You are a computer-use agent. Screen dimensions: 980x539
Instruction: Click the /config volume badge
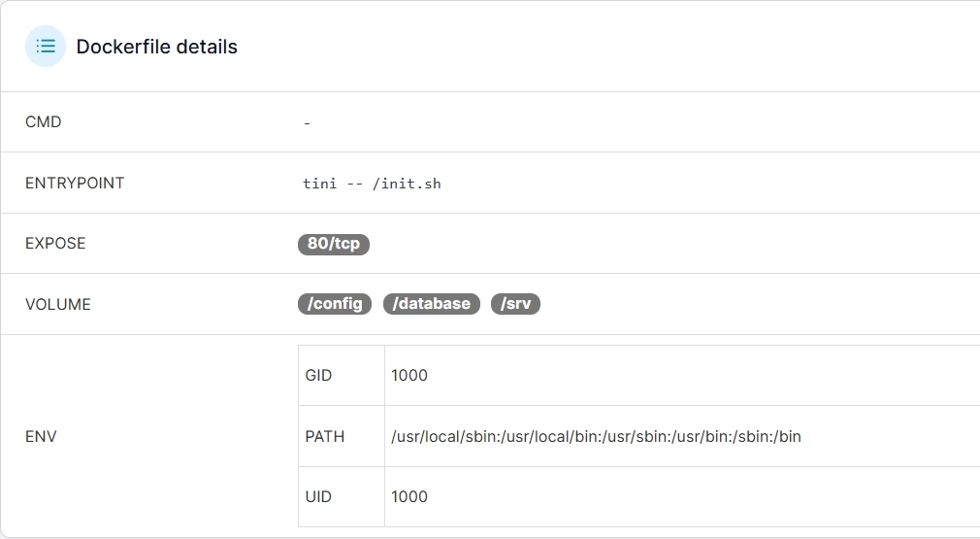click(335, 304)
